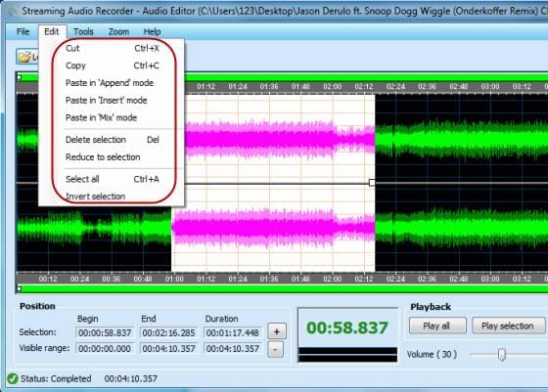Close the open Edit menu

click(52, 31)
